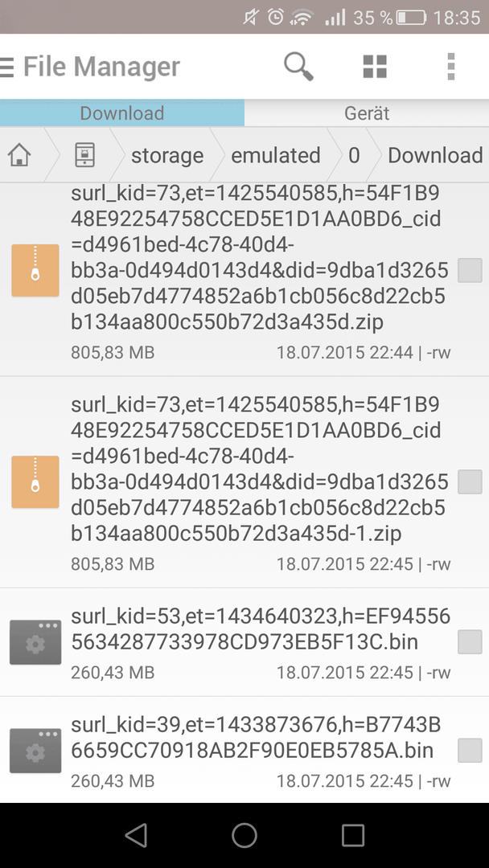
Task: Tick checkbox for surl_kid=53 bin file
Action: (x=470, y=642)
